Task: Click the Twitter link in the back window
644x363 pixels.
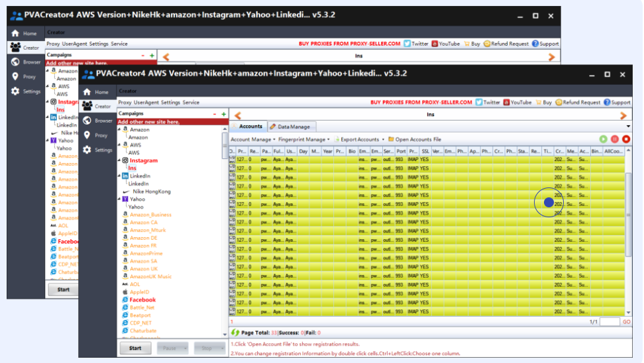Action: [415, 44]
